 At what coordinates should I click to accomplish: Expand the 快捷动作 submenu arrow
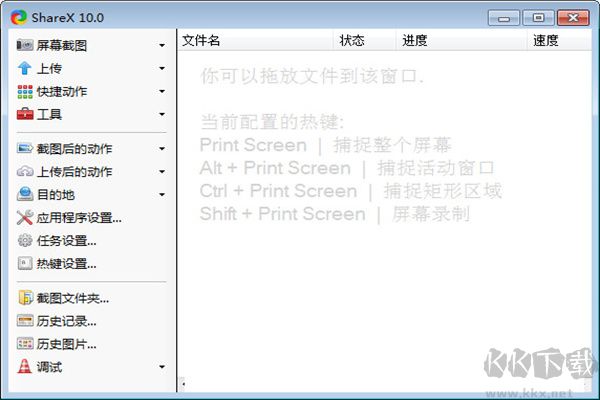point(162,91)
